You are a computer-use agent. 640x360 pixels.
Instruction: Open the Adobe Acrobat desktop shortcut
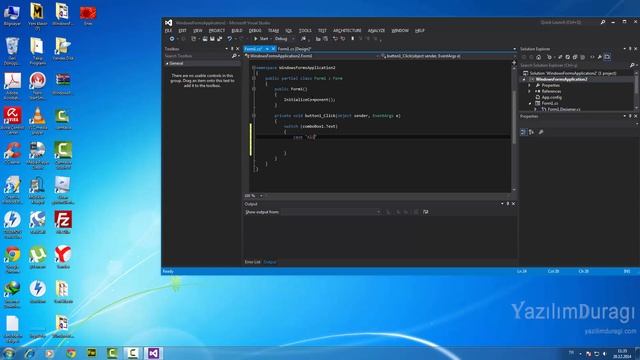click(12, 86)
